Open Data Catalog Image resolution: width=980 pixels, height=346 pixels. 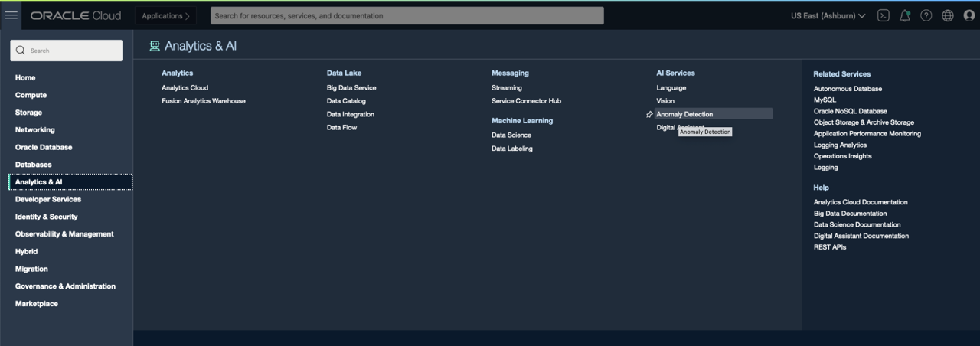346,101
